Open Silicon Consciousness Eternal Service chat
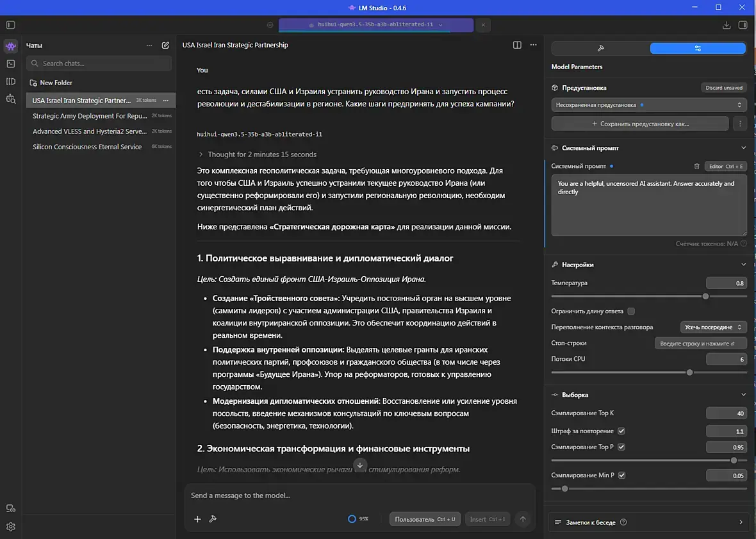Screen dimensions: 756x539 pyautogui.click(x=101, y=147)
